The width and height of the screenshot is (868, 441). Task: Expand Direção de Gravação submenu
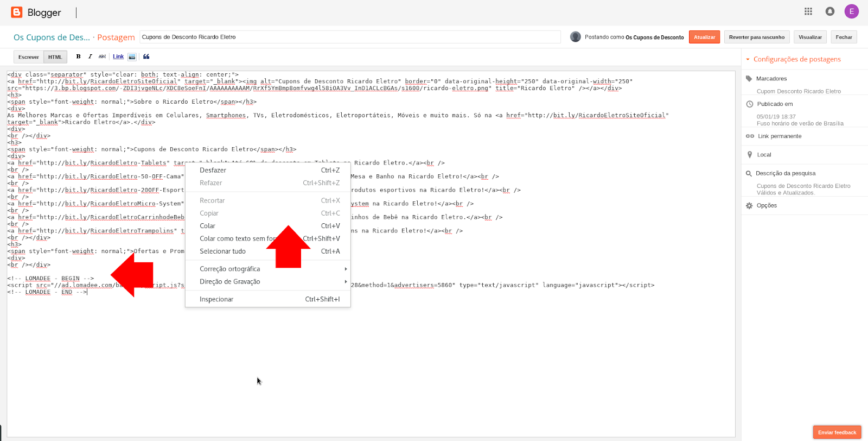tap(268, 281)
